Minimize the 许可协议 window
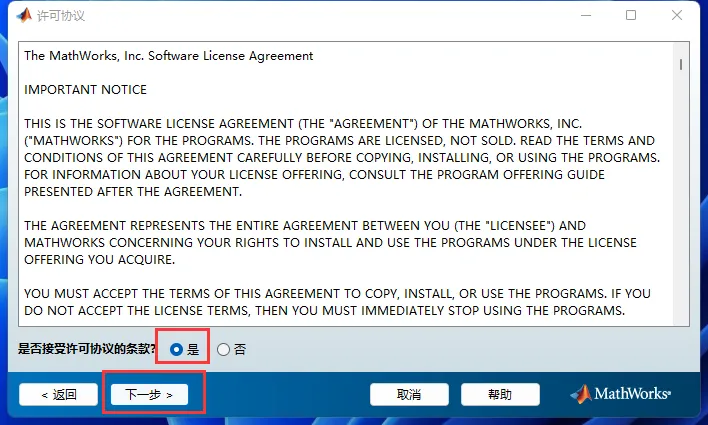Viewport: 708px width, 425px height. pos(586,15)
